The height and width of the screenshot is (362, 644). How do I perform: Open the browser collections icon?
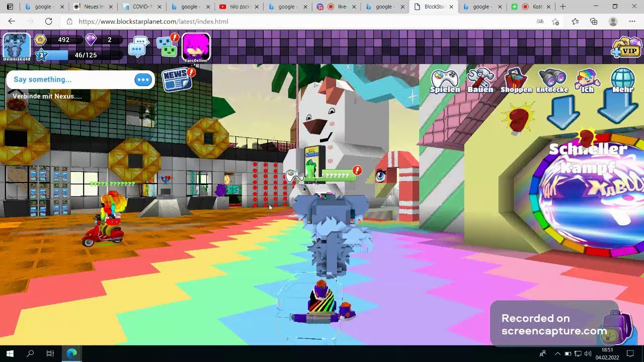(594, 22)
